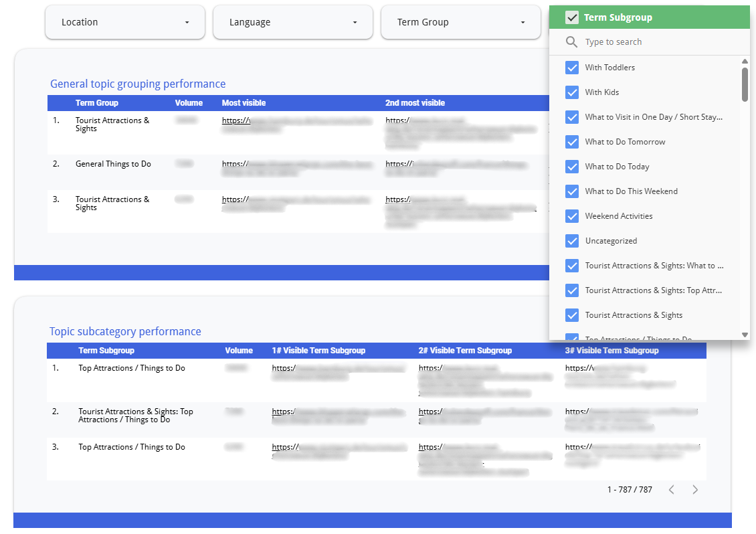Screen dimensions: 756x534
Task: Open the Location filter dropdown
Action: (125, 22)
